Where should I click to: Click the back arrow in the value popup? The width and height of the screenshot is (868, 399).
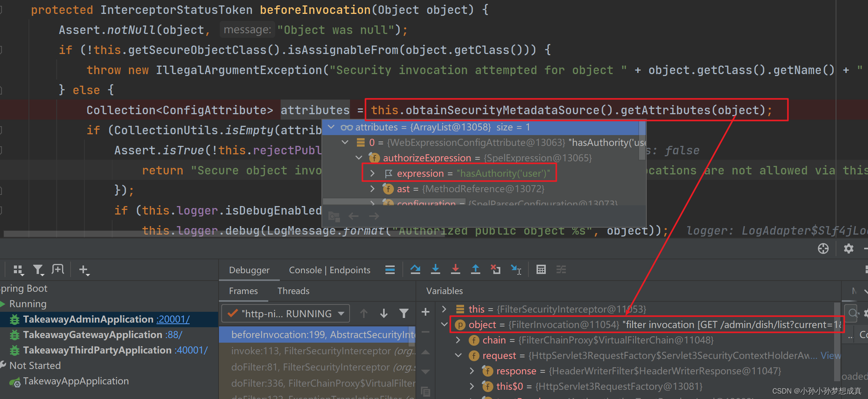(353, 216)
